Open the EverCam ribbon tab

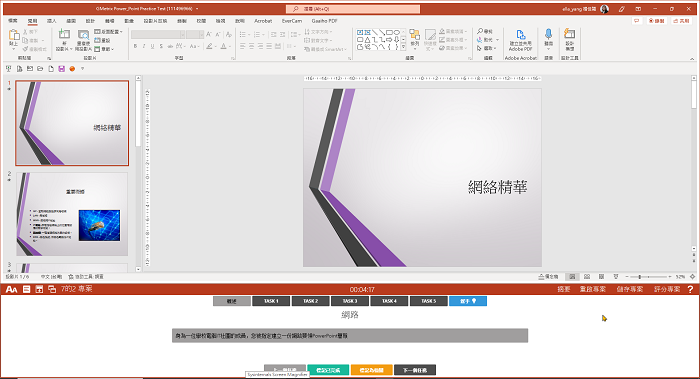coord(292,21)
